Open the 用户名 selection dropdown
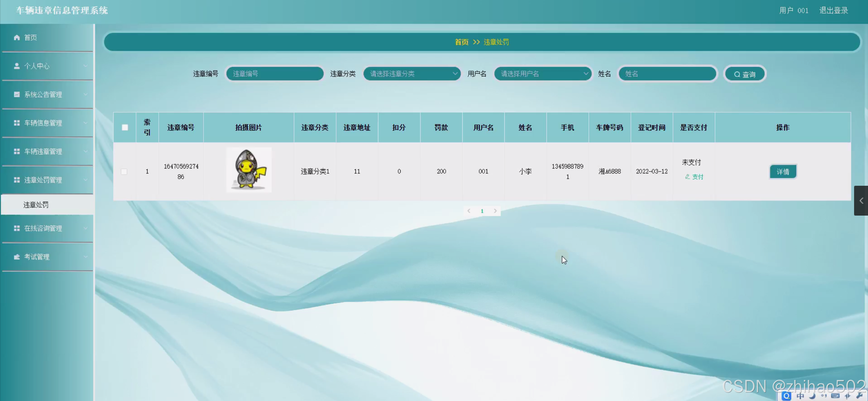Screen dimensions: 868x401 [x=543, y=74]
